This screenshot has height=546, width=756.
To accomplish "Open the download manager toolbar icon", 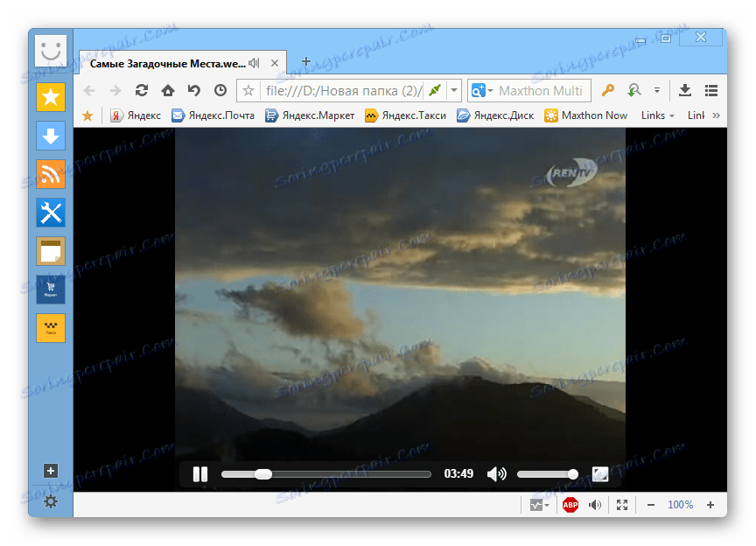I will point(684,90).
